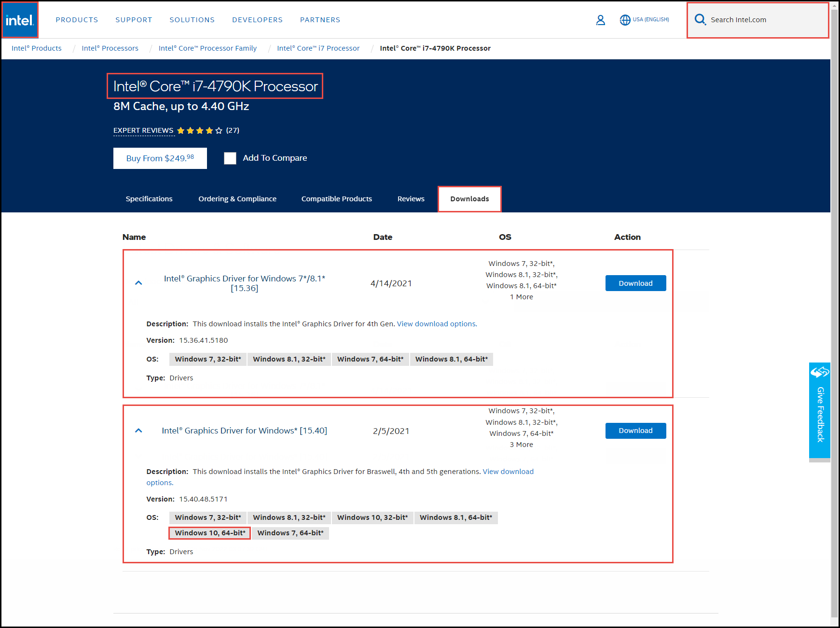The height and width of the screenshot is (628, 840).
Task: Open the PARTNERS menu
Action: 320,20
